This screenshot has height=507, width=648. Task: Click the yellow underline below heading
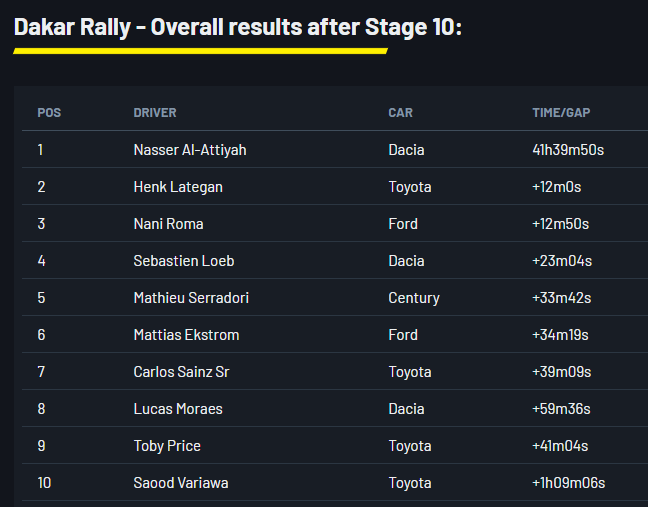point(200,51)
